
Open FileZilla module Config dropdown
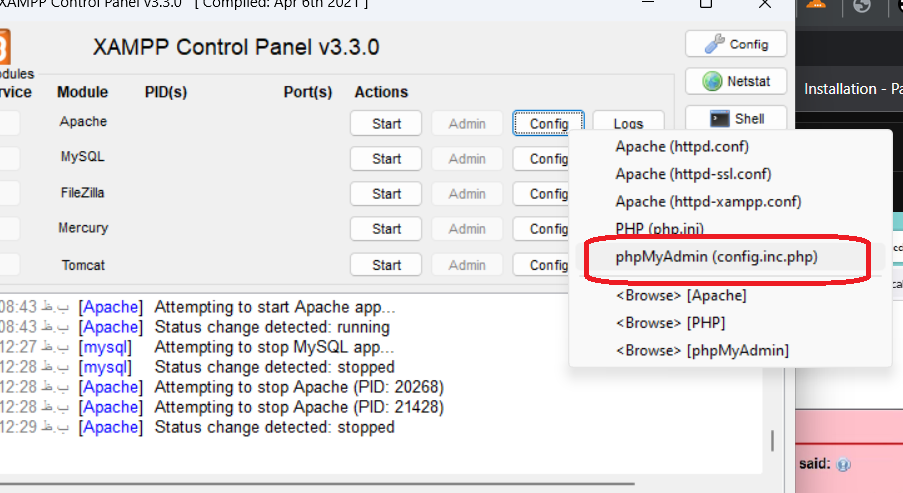coord(541,194)
